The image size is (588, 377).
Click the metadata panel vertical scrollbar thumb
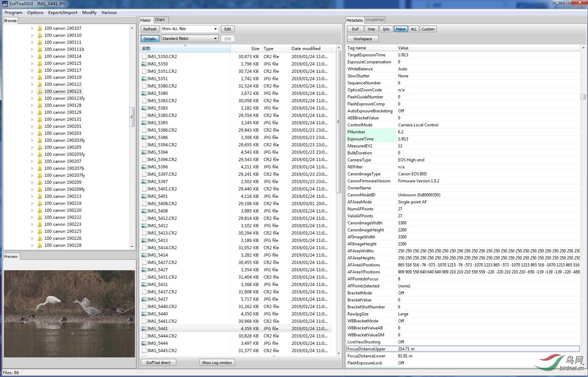coord(583,97)
